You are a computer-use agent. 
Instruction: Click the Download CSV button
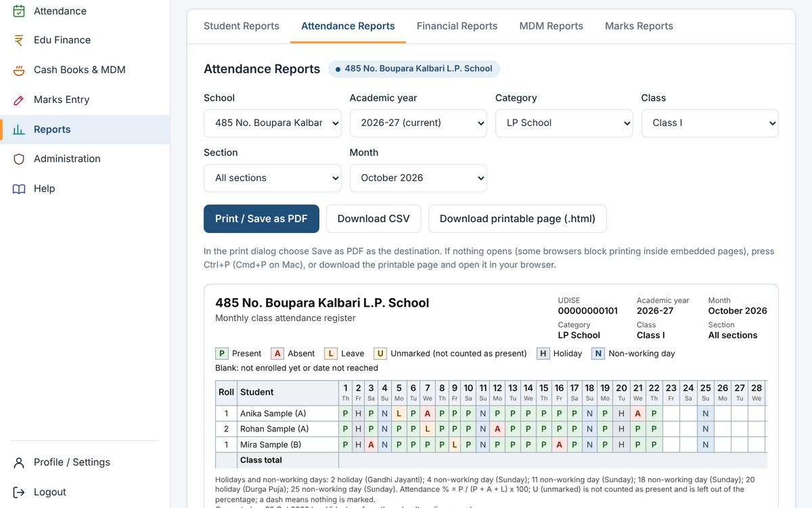click(374, 219)
